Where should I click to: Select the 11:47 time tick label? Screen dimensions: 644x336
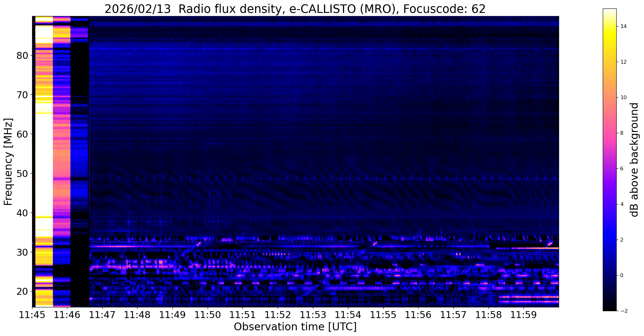(102, 315)
